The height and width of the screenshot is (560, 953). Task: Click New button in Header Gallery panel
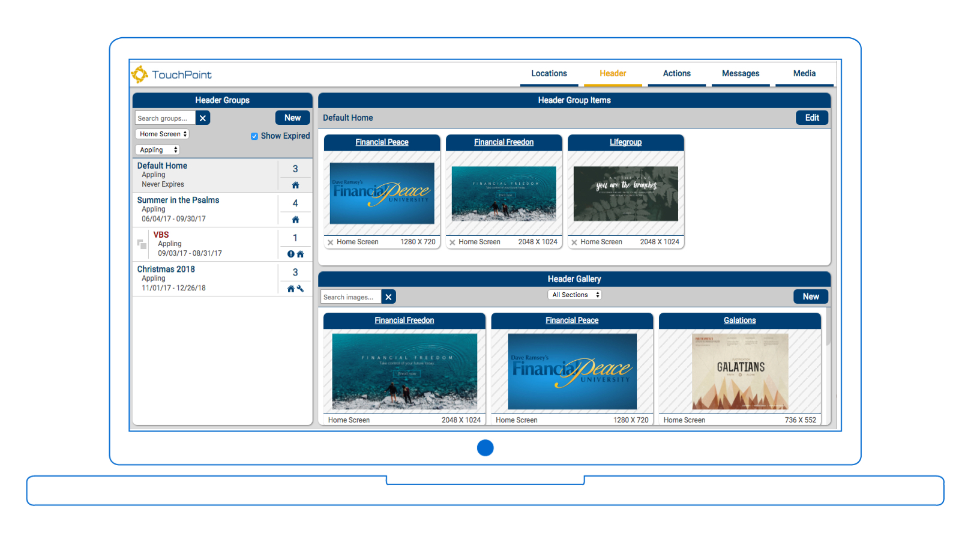click(x=811, y=297)
